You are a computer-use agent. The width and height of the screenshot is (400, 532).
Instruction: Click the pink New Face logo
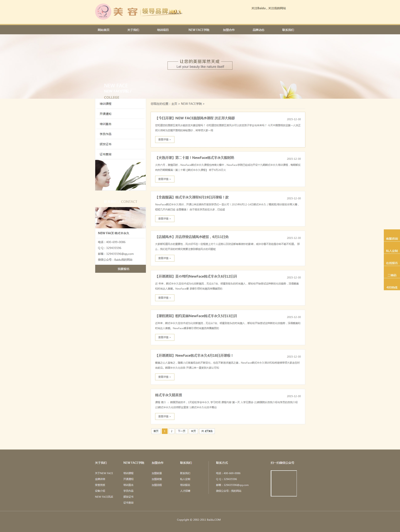click(103, 12)
